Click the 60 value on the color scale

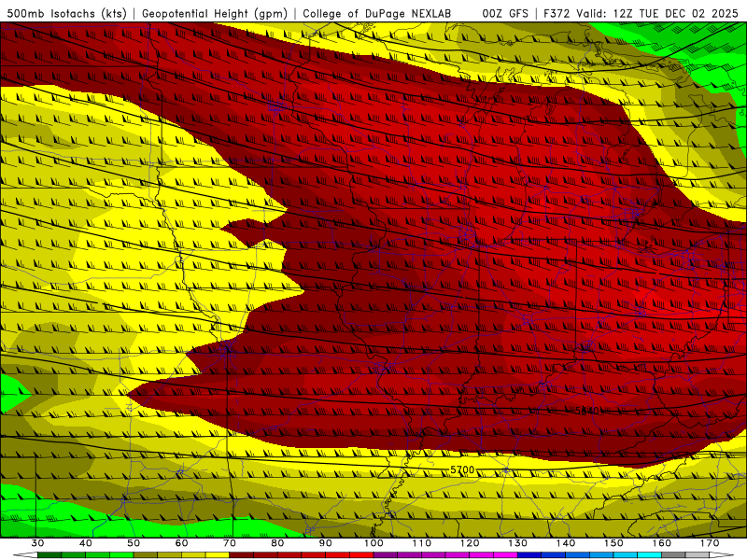pyautogui.click(x=181, y=543)
